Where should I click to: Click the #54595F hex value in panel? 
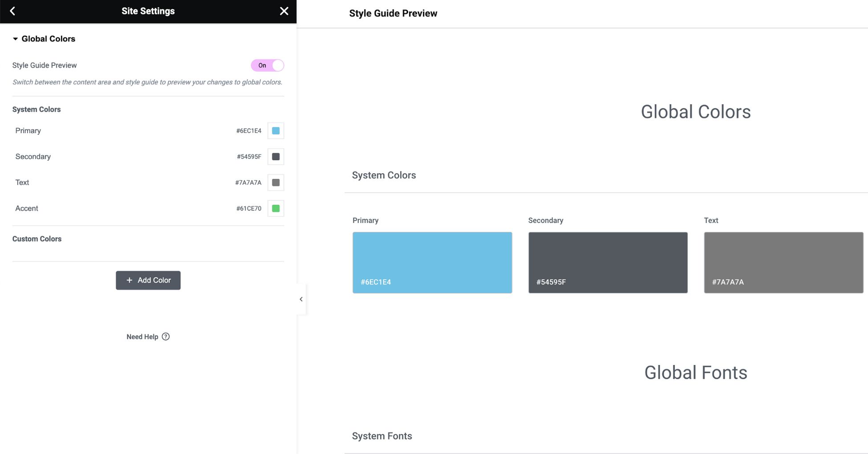(249, 157)
